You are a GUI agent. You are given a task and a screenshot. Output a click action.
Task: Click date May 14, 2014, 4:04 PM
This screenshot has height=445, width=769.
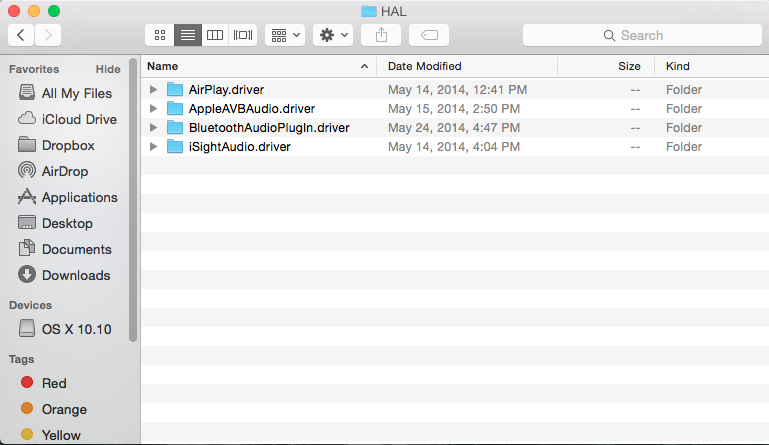454,147
